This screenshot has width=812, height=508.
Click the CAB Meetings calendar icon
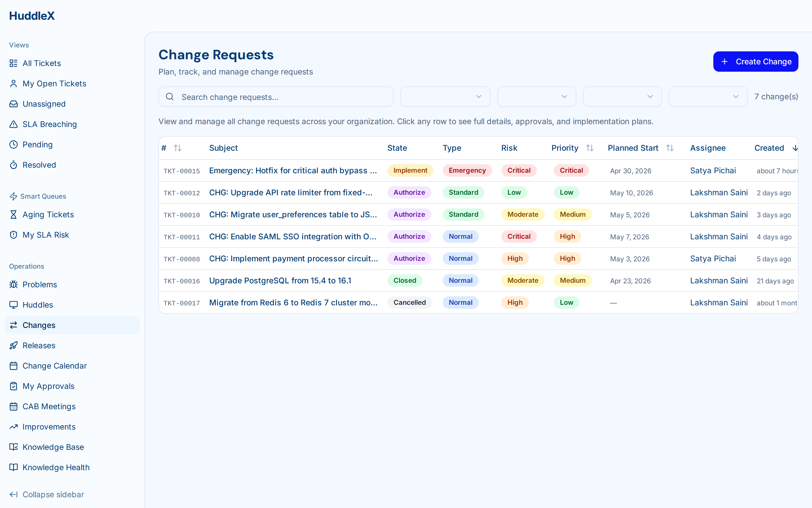pos(14,406)
